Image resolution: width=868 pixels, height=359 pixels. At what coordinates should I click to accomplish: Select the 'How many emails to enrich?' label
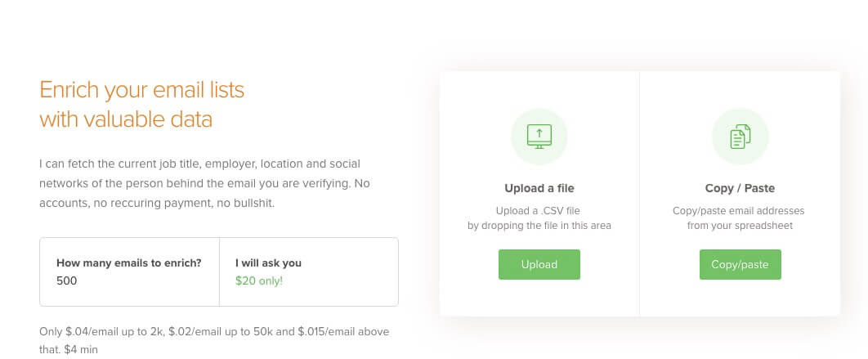pos(129,263)
